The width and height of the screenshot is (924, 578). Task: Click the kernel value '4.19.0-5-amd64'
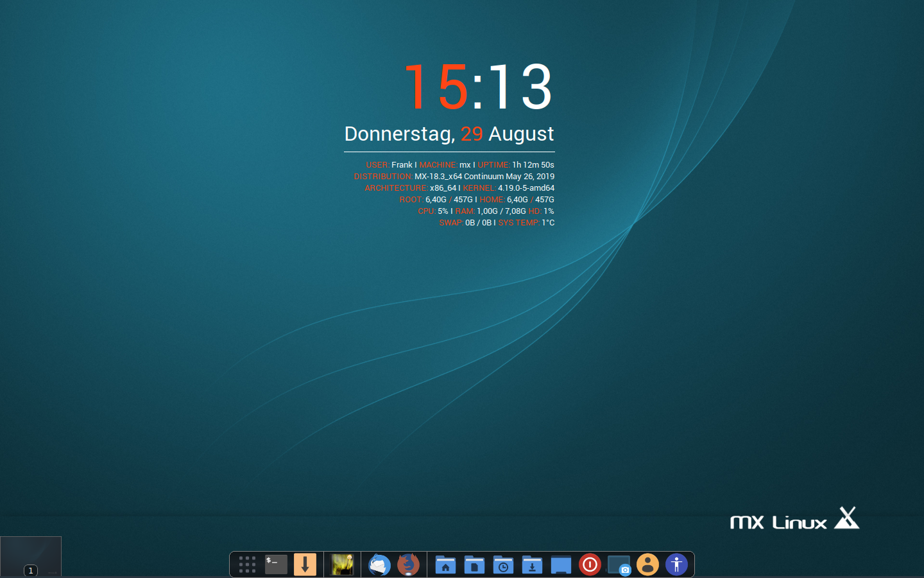(x=526, y=188)
